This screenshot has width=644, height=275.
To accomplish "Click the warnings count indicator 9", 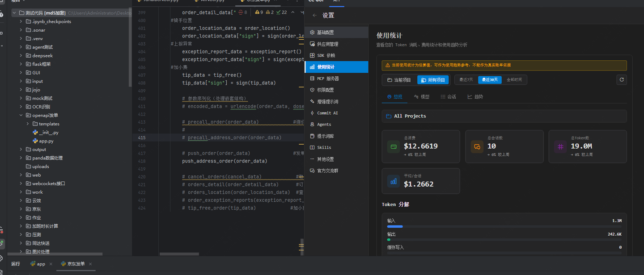I will click(259, 12).
